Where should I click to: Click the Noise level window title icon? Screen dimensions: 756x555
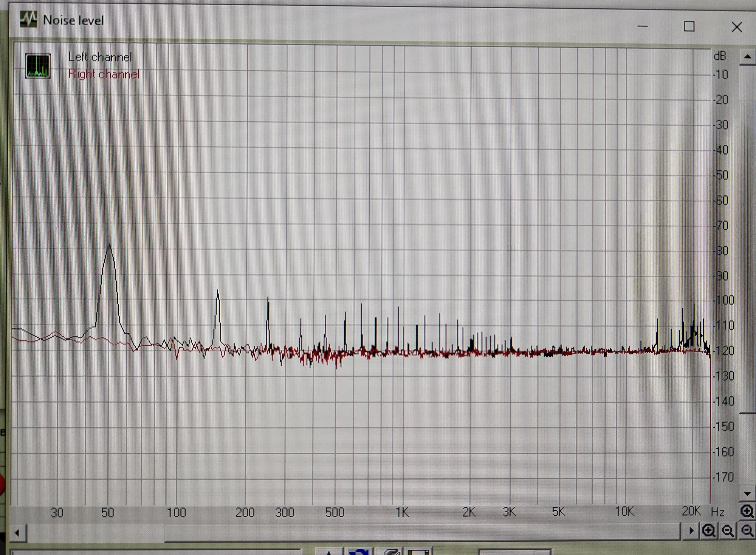point(29,19)
